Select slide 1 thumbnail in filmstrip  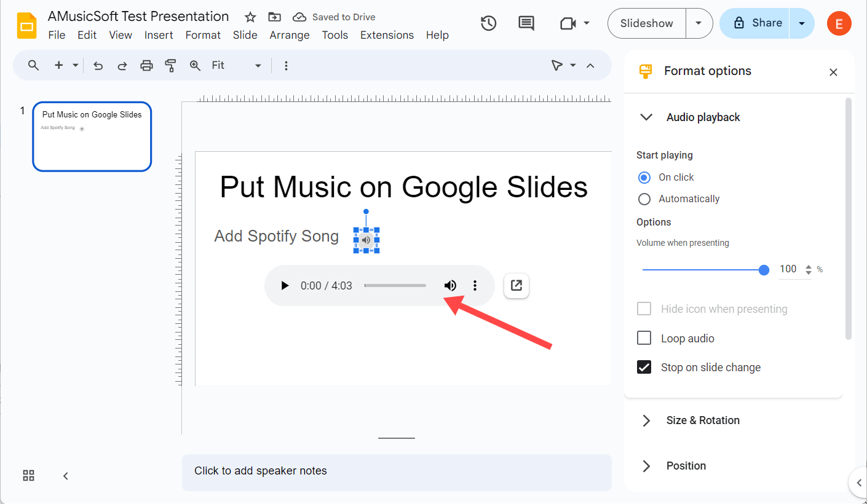tap(92, 136)
